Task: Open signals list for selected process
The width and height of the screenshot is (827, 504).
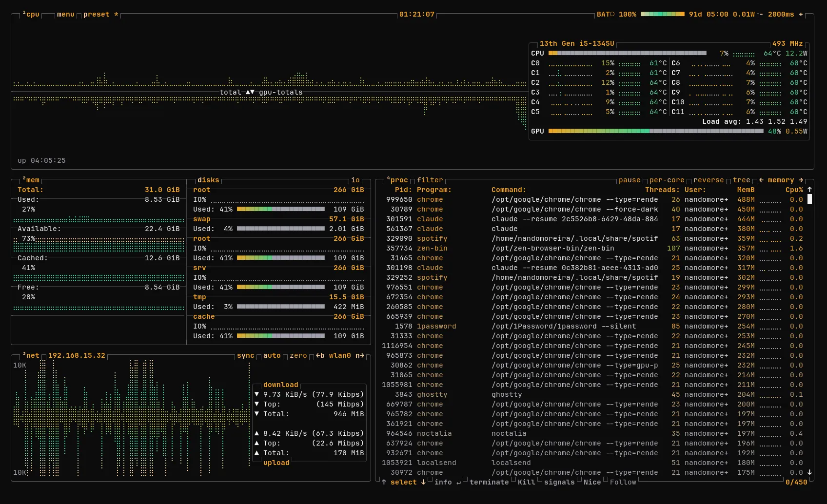Action: click(559, 482)
